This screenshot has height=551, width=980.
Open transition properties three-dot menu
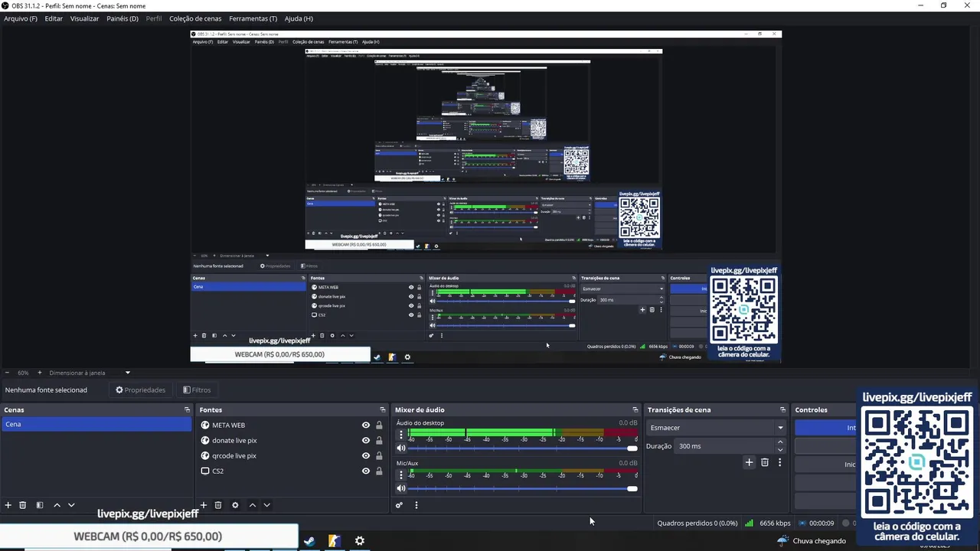[x=779, y=462]
